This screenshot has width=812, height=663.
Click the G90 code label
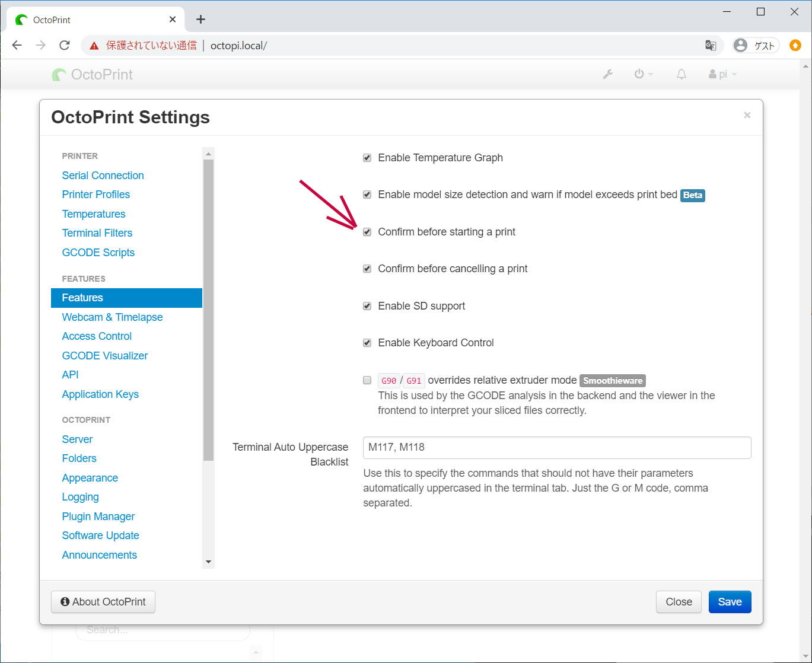(x=389, y=381)
